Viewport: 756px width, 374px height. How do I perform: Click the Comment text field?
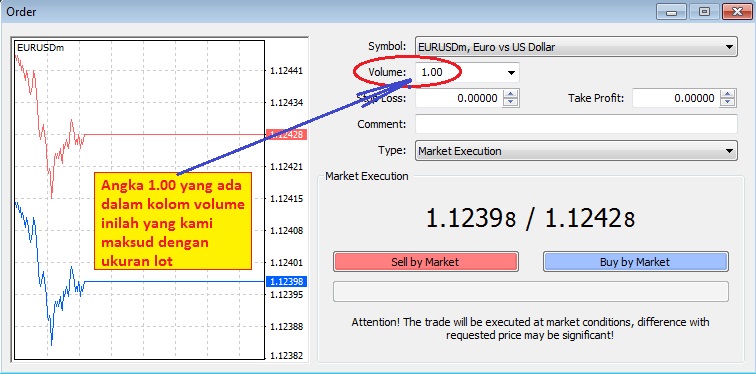click(x=576, y=124)
